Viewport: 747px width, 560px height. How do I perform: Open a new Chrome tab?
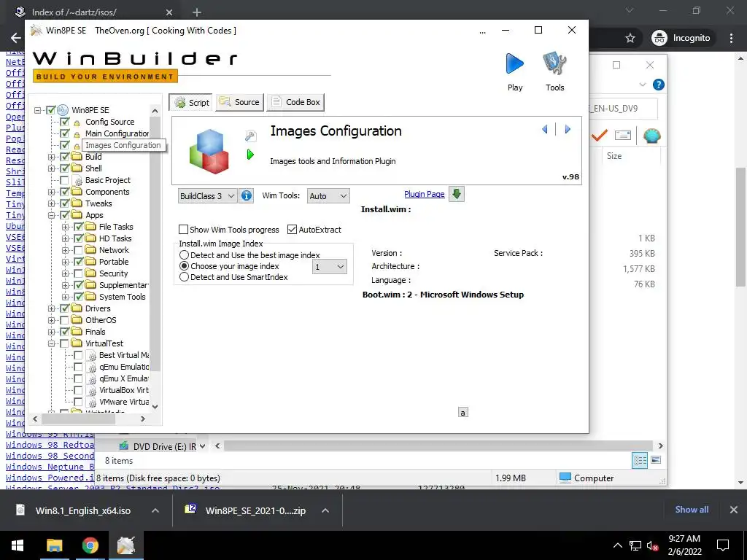[x=197, y=12]
